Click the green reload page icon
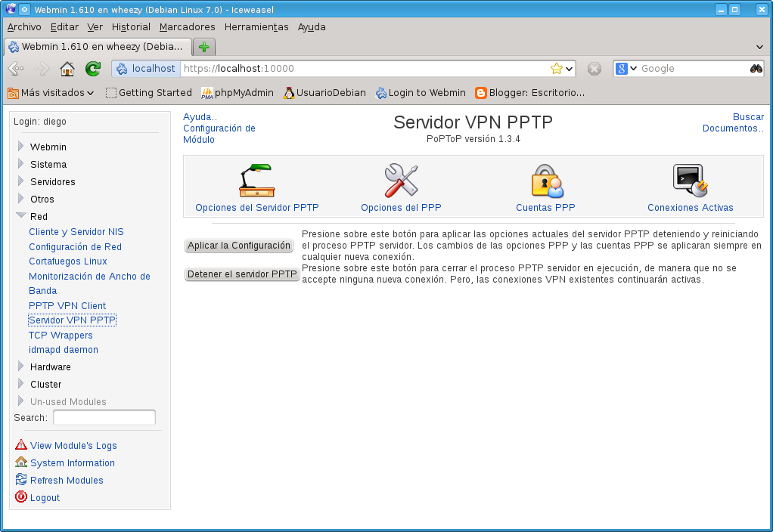 (x=93, y=69)
